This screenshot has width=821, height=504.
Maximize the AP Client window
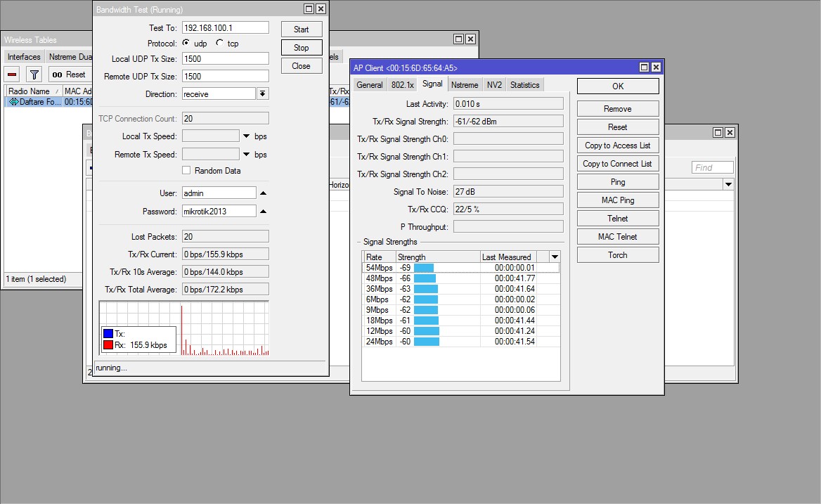pyautogui.click(x=643, y=67)
